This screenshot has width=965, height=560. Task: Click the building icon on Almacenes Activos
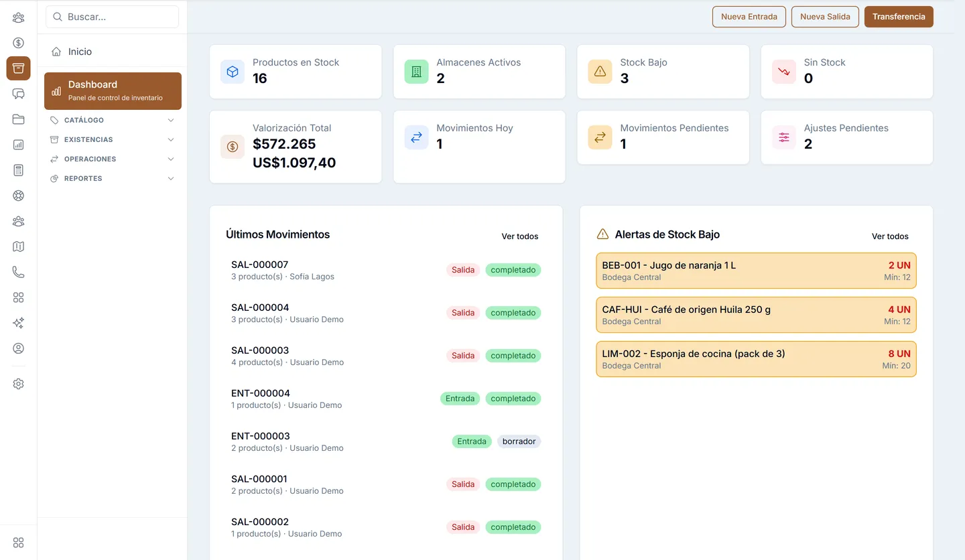pyautogui.click(x=416, y=72)
